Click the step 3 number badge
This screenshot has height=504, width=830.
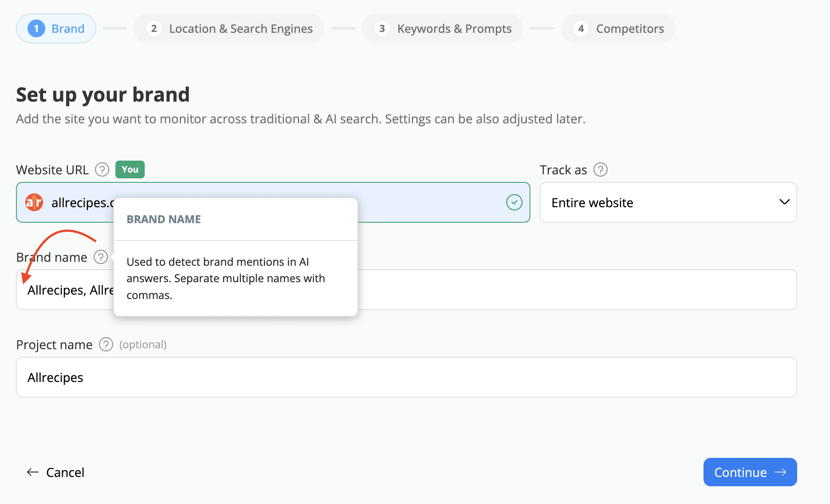point(382,28)
